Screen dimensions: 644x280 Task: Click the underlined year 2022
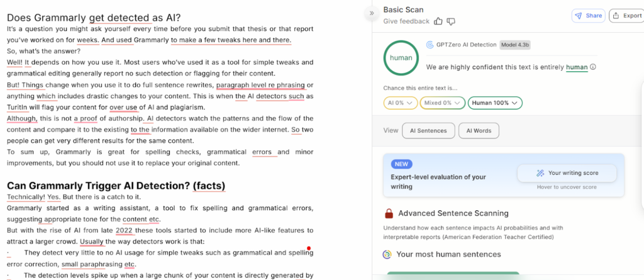click(125, 230)
